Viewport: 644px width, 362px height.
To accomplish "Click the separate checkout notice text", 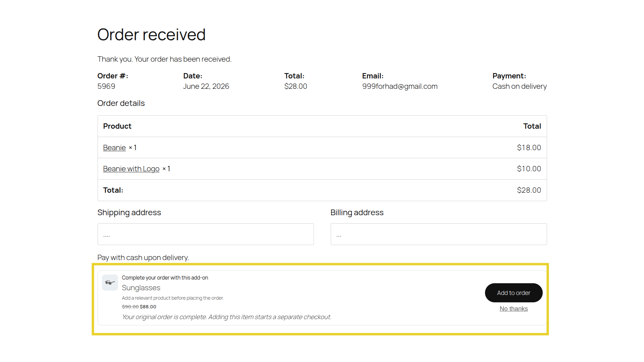I will [226, 317].
